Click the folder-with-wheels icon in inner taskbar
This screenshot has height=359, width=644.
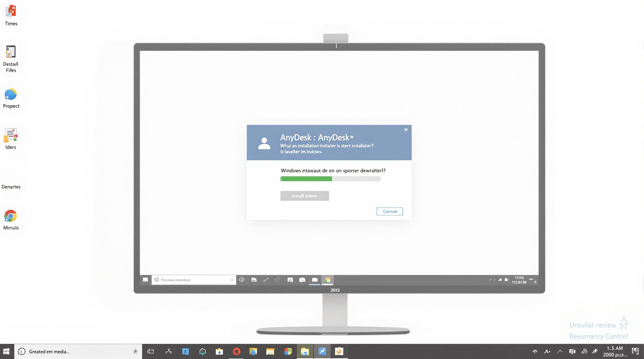[254, 280]
